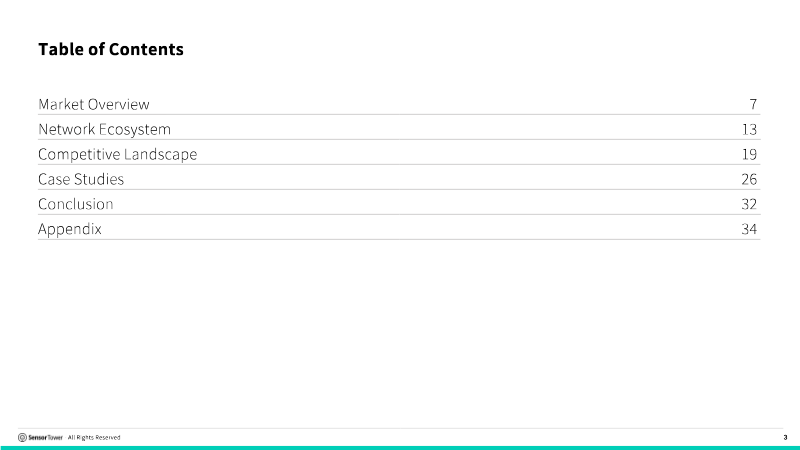The image size is (800, 450).
Task: Open the Appendix entry
Action: 70,229
